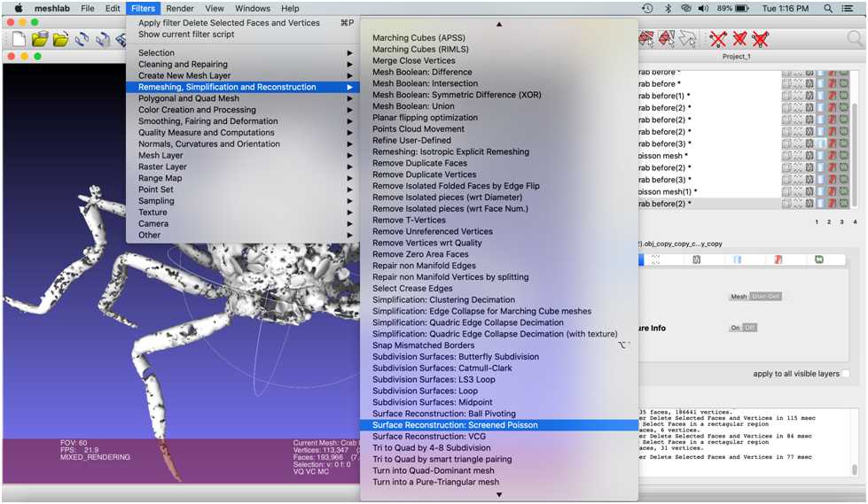Open the Spotlight search icon
This screenshot has height=504, width=868.
click(827, 8)
